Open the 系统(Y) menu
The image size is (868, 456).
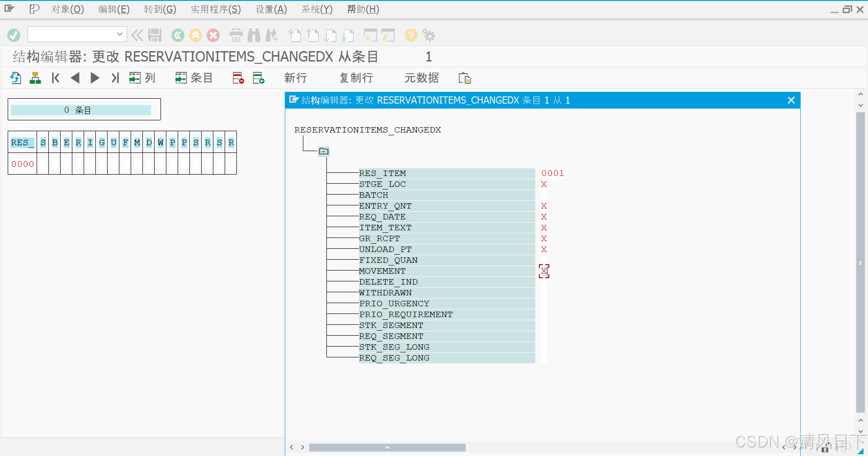[316, 9]
